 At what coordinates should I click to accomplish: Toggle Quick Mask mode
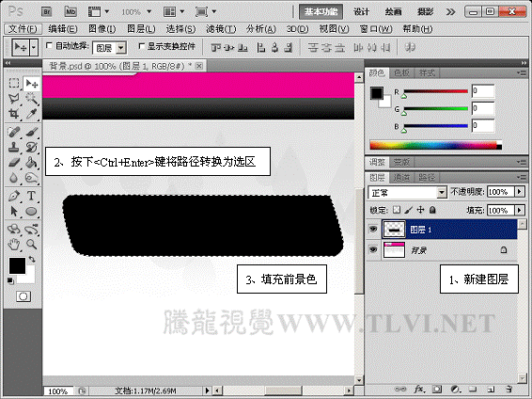(x=23, y=296)
